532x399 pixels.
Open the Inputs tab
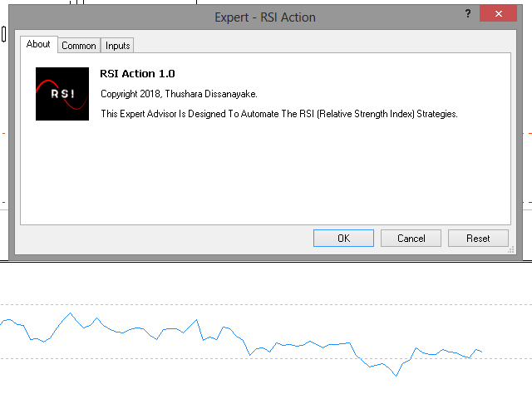(117, 46)
